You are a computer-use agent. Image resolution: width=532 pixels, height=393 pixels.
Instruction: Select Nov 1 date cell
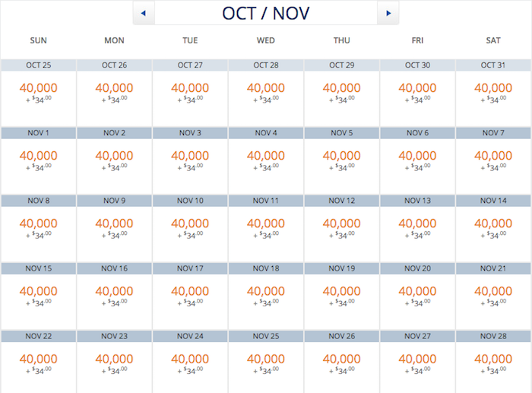[38, 161]
